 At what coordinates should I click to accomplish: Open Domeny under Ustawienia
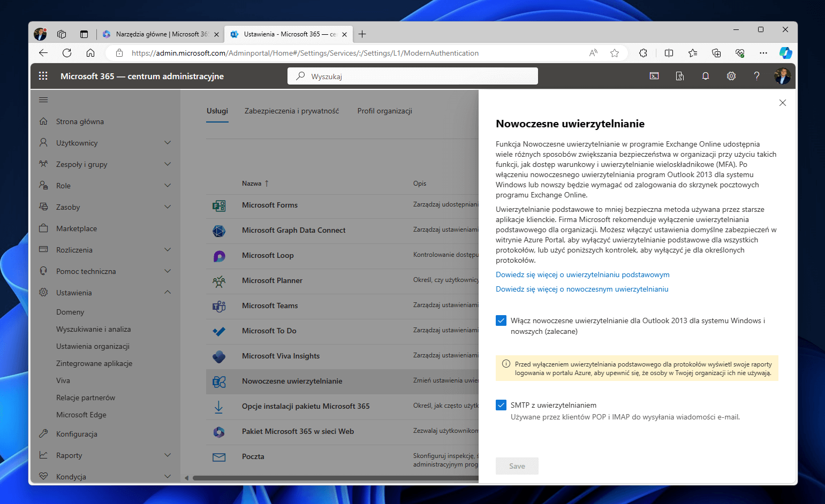click(x=70, y=312)
